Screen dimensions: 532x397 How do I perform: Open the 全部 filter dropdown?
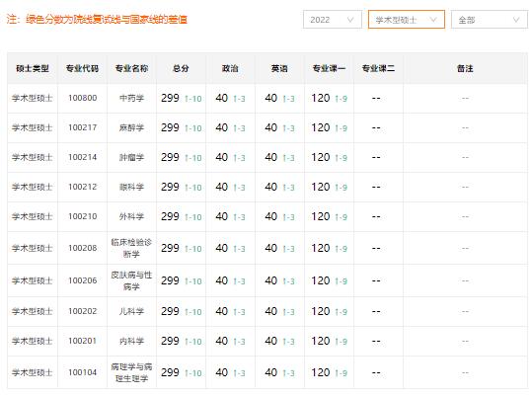(489, 20)
